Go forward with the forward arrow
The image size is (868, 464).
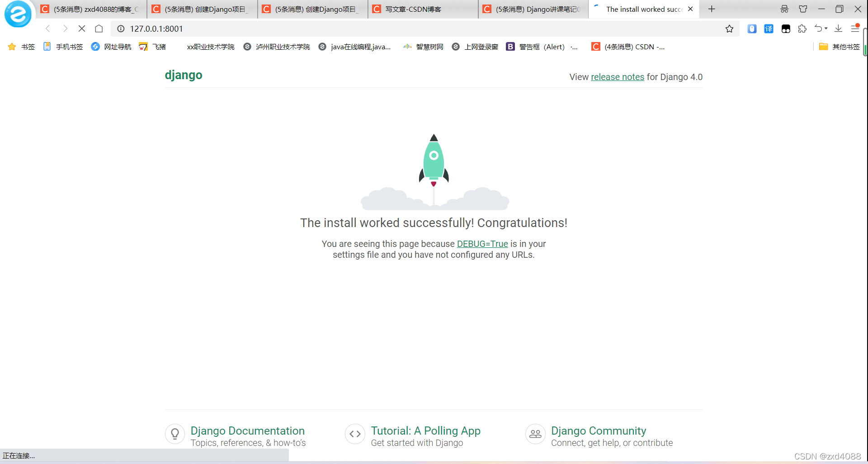pyautogui.click(x=65, y=28)
